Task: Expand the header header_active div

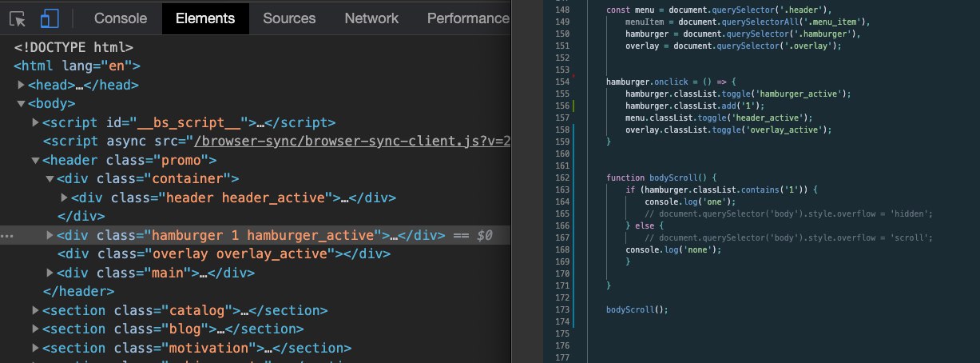Action: [64, 197]
